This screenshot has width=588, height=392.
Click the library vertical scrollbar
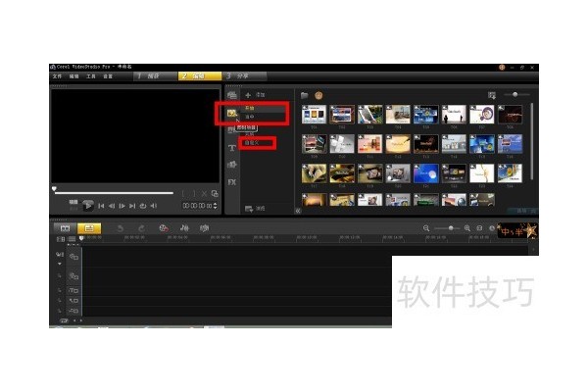point(532,141)
